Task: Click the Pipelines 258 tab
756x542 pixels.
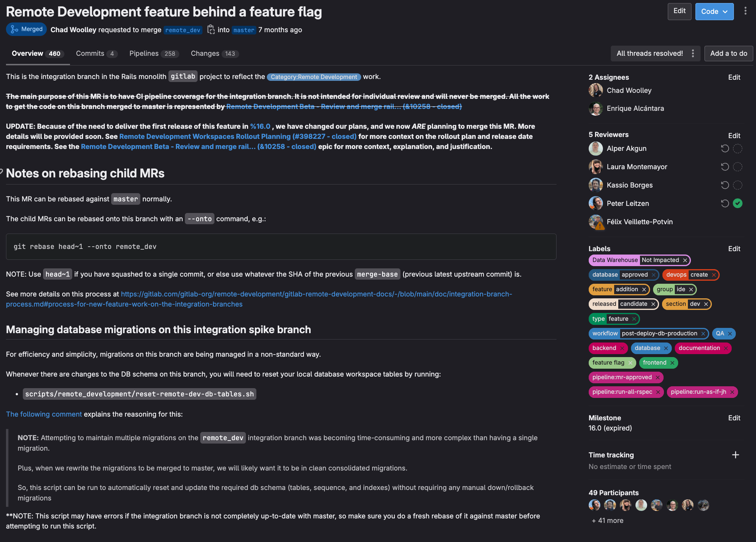Action: coord(152,53)
